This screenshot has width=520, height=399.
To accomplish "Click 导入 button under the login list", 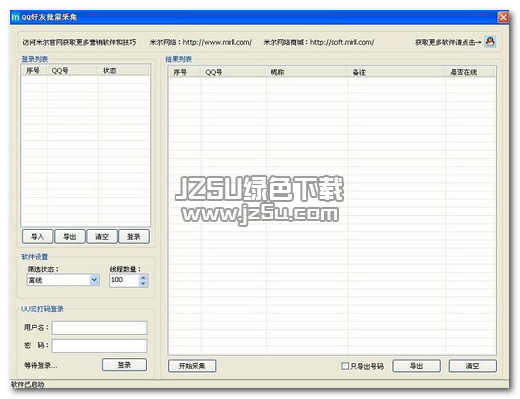I will click(37, 237).
